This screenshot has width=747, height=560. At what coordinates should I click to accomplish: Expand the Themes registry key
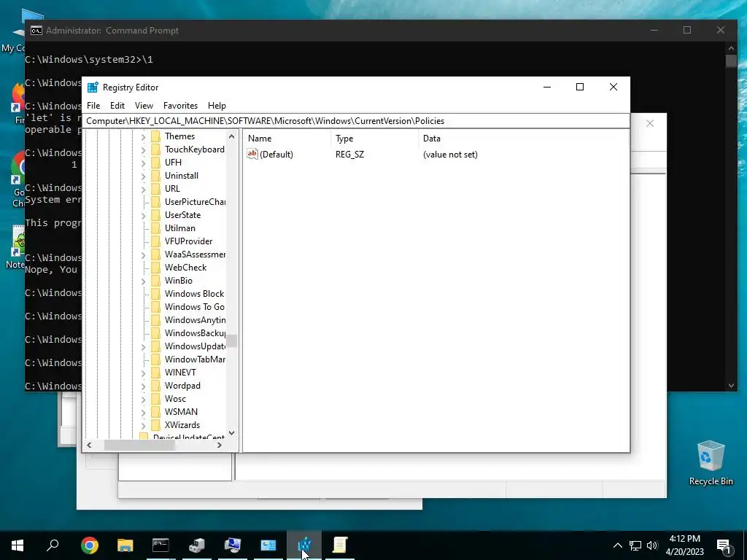[144, 136]
